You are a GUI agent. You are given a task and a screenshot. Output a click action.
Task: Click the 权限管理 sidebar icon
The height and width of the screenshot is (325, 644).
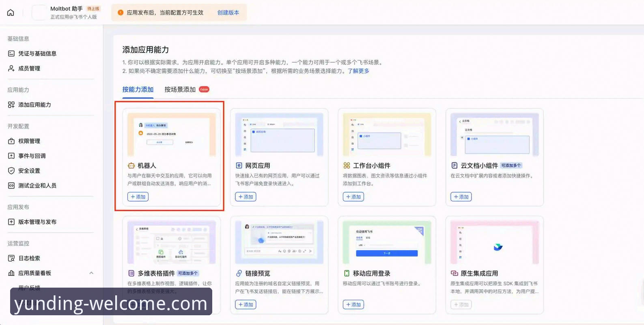11,141
